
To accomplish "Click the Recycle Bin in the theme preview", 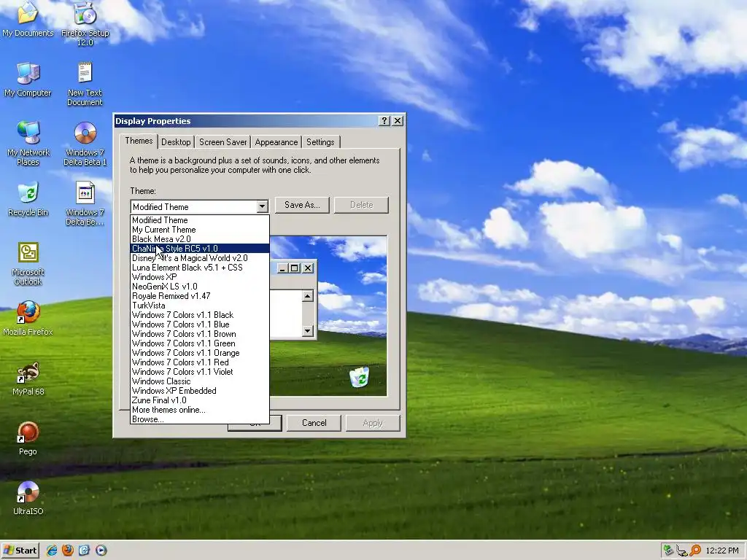I will [360, 377].
